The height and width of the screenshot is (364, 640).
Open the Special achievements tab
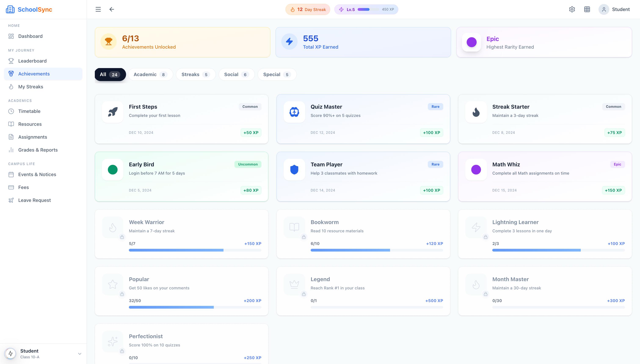click(x=277, y=74)
